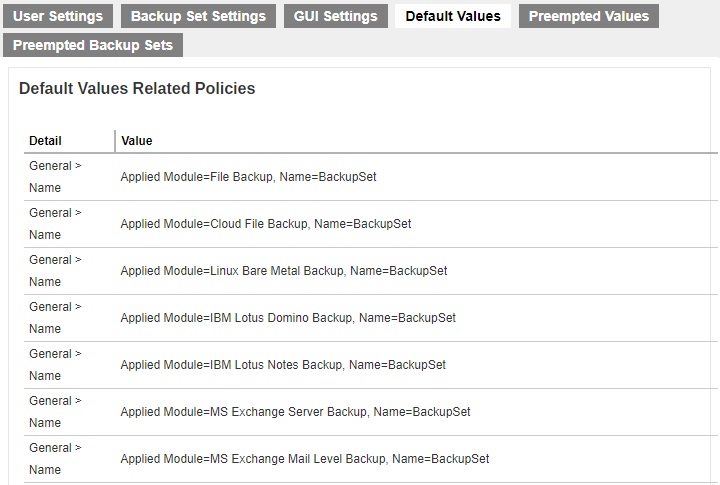
Task: Open the Preempted Backup Sets tab
Action: [x=92, y=45]
